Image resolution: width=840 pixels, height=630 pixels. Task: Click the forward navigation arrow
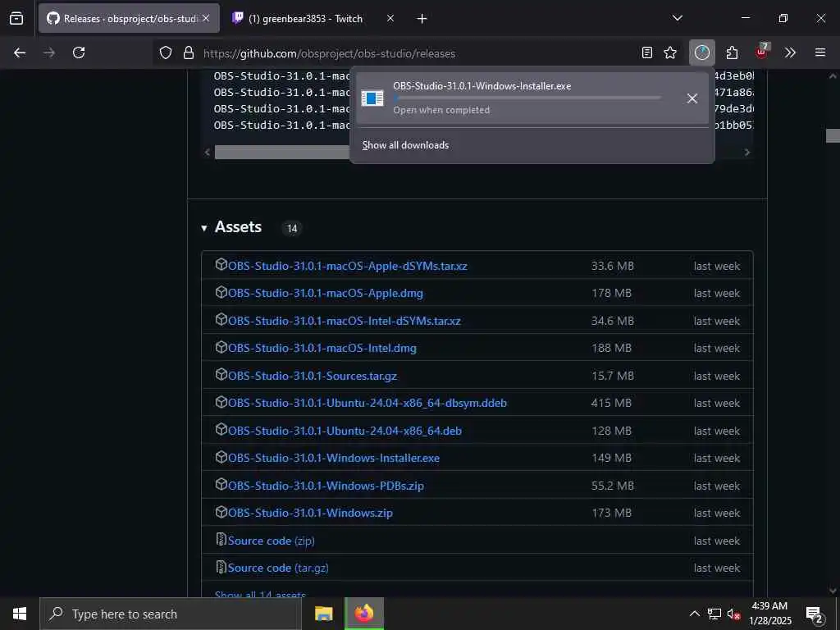[49, 52]
